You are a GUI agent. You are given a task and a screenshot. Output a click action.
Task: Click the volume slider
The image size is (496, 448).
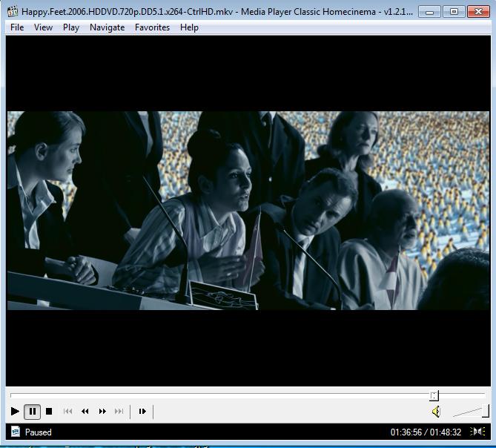[x=469, y=412]
